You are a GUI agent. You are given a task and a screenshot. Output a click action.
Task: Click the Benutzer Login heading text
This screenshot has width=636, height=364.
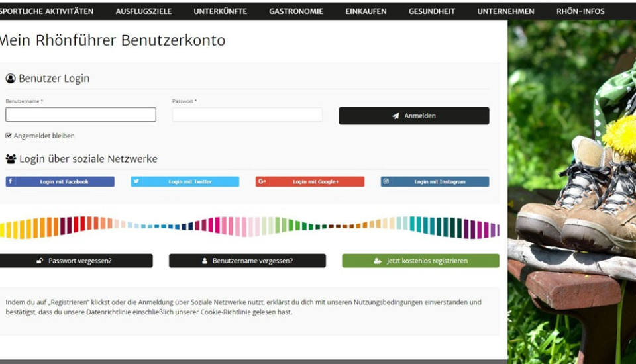point(54,79)
